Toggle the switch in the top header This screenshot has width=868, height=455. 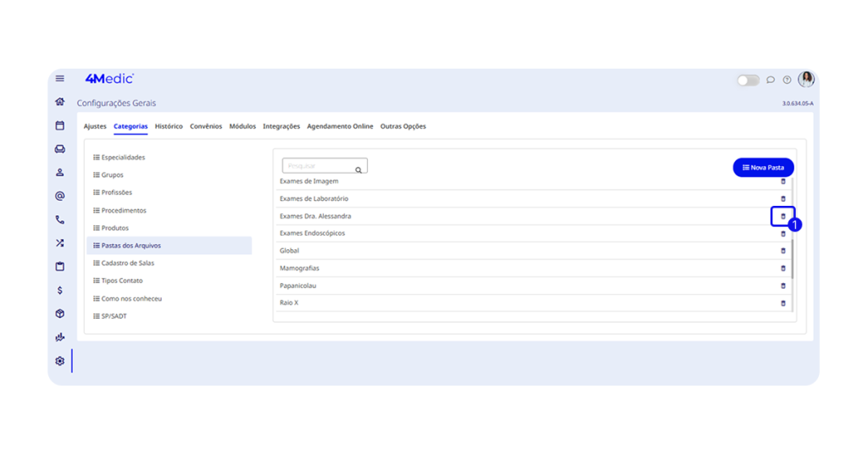[748, 80]
